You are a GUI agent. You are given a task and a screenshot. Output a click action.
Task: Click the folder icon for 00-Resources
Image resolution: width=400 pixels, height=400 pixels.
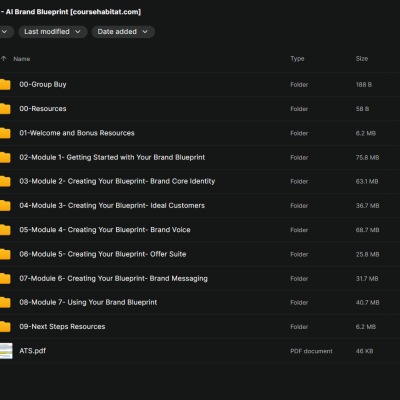[5, 109]
